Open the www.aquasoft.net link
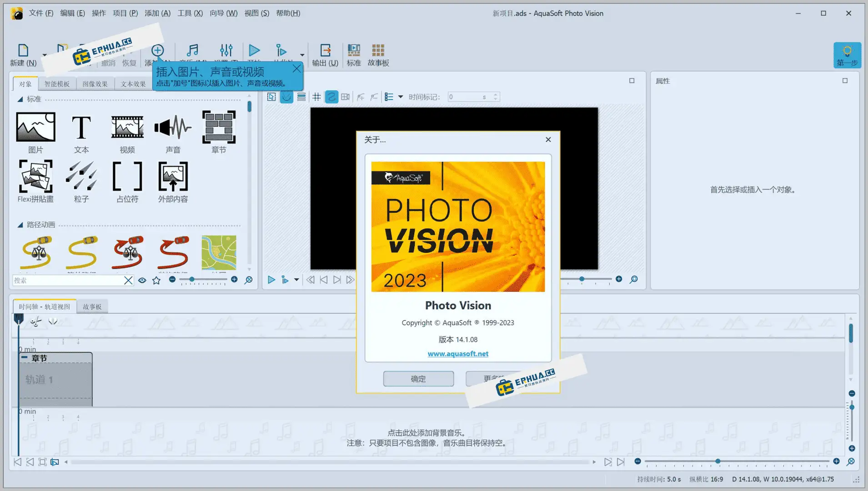The width and height of the screenshot is (868, 491). click(x=458, y=353)
